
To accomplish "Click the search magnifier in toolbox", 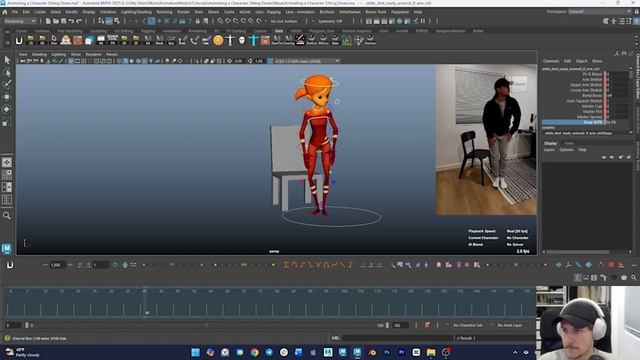I will pyautogui.click(x=7, y=216).
